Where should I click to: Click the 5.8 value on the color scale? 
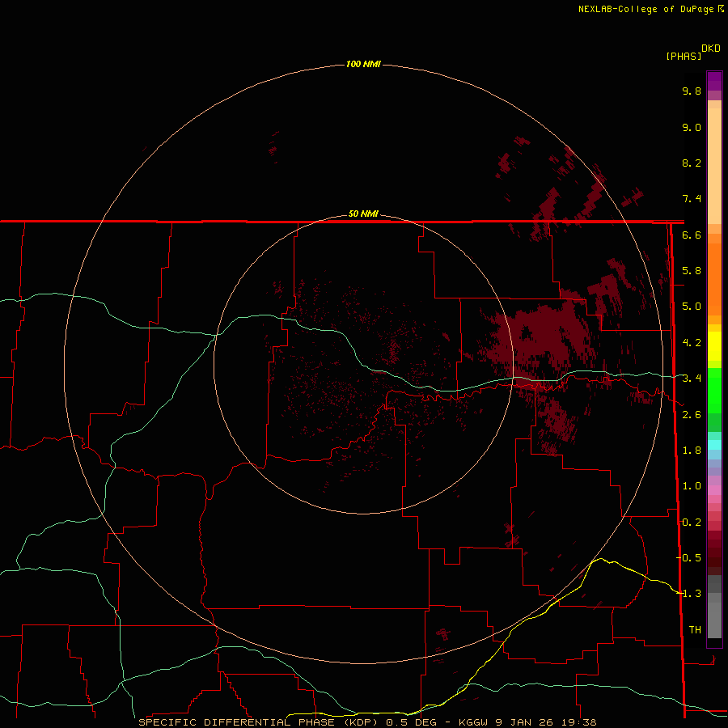(692, 271)
